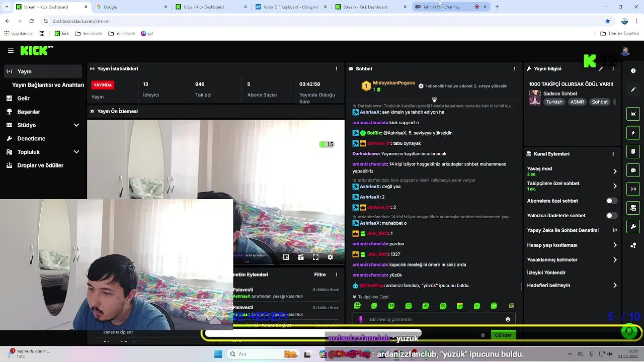Send the chat message with Gönder
Screen dimensions: 644x362
point(503,335)
